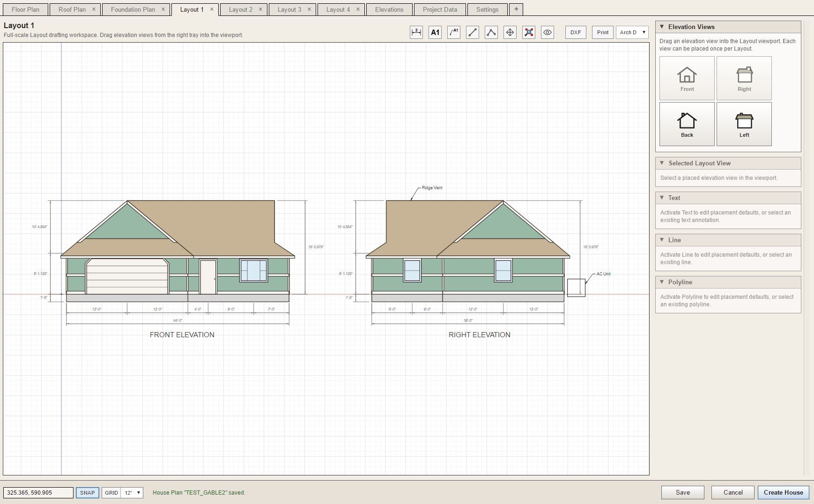The image size is (814, 504).
Task: Toggle the SNAP mode button
Action: [x=88, y=493]
